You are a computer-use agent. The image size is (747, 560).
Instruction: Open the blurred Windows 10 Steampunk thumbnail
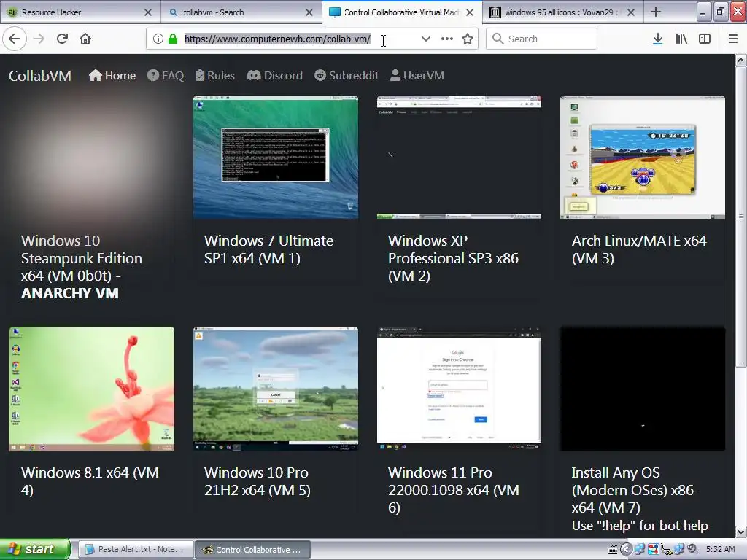point(92,157)
